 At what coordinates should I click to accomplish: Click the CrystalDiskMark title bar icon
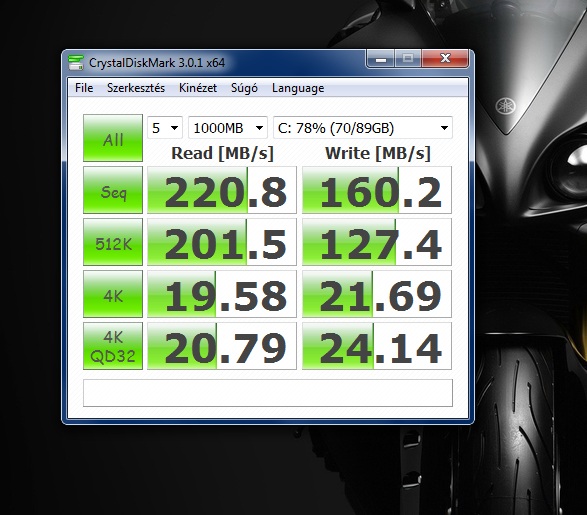76,63
